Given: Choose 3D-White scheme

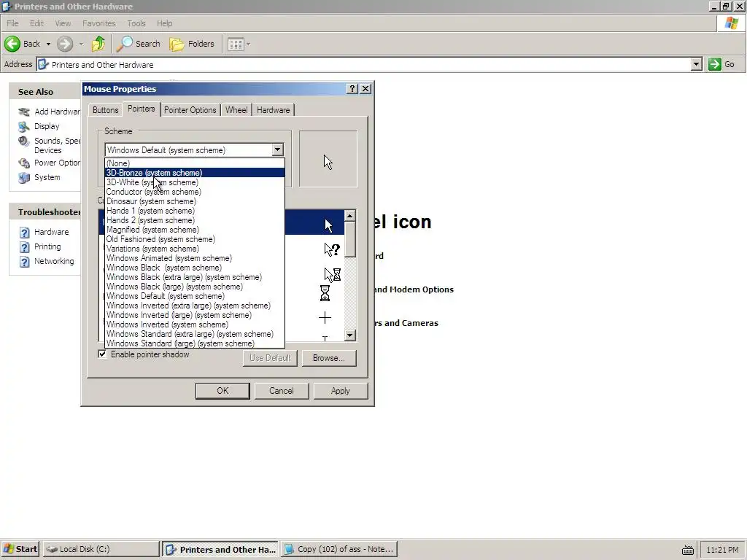Looking at the screenshot, I should coord(194,182).
